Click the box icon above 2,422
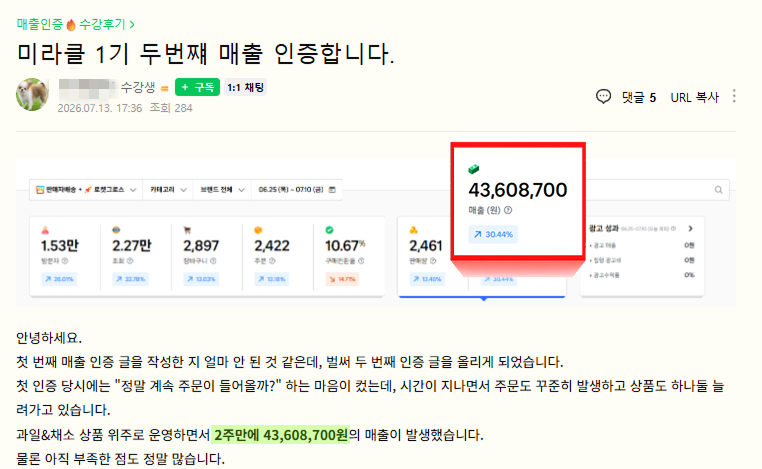 point(258,230)
